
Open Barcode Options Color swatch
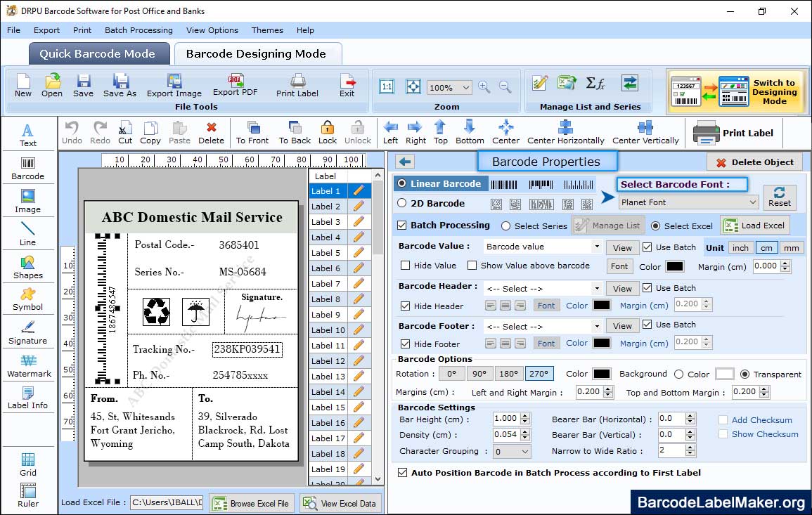[x=602, y=374]
